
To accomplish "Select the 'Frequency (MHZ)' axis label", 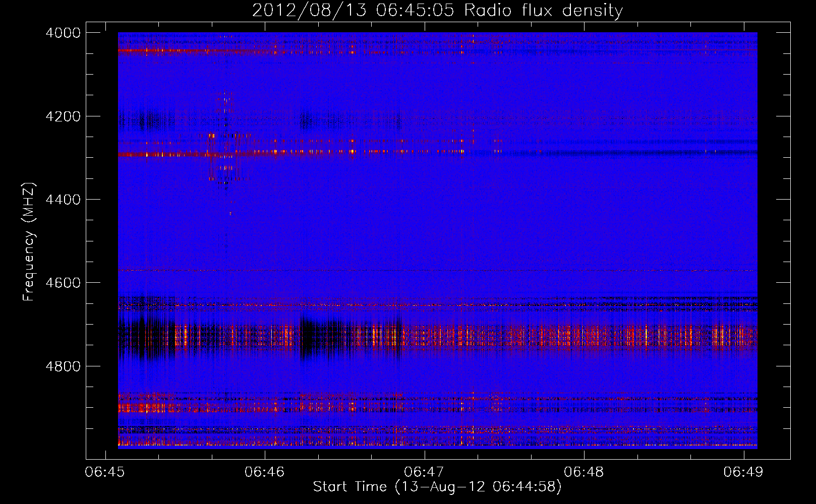I will tap(29, 242).
